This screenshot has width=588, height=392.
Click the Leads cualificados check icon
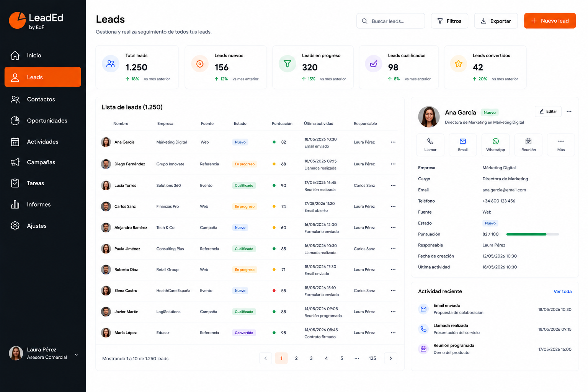(x=374, y=64)
